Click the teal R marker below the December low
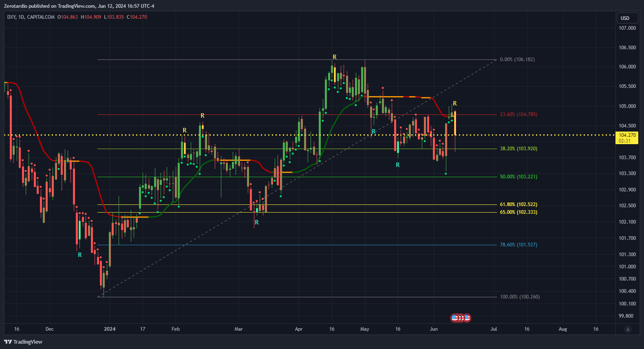Image resolution: width=644 pixels, height=349 pixels. point(80,255)
